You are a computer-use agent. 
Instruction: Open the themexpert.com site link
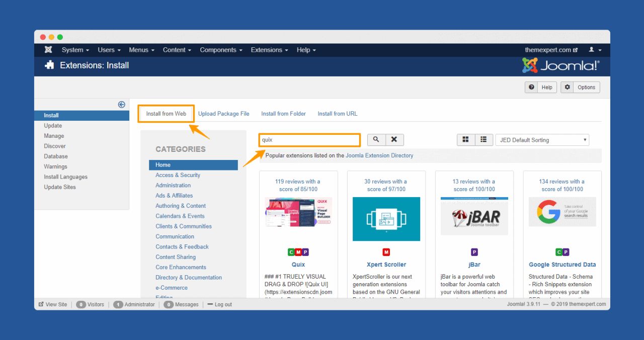click(x=551, y=50)
